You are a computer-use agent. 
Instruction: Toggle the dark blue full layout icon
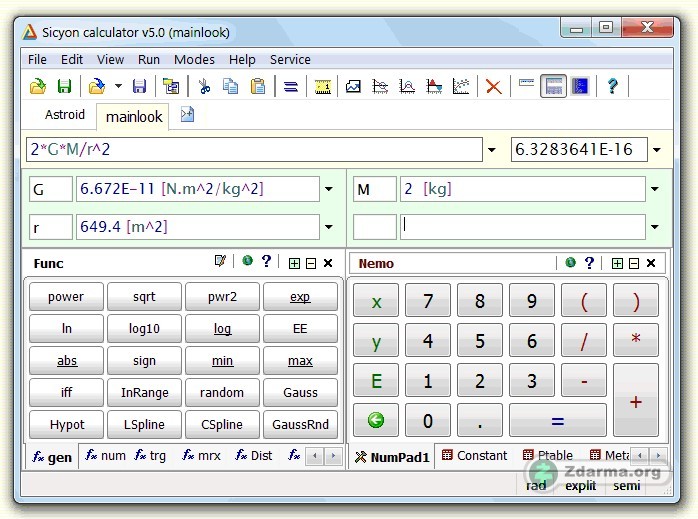(x=580, y=86)
